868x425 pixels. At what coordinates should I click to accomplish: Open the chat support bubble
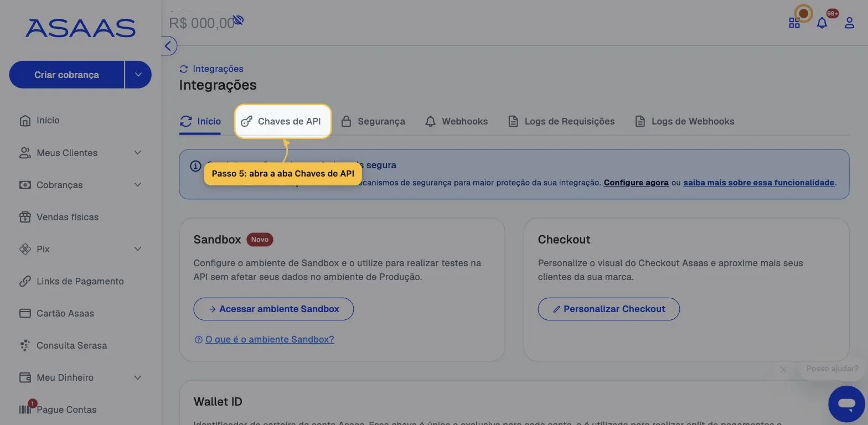pyautogui.click(x=846, y=404)
